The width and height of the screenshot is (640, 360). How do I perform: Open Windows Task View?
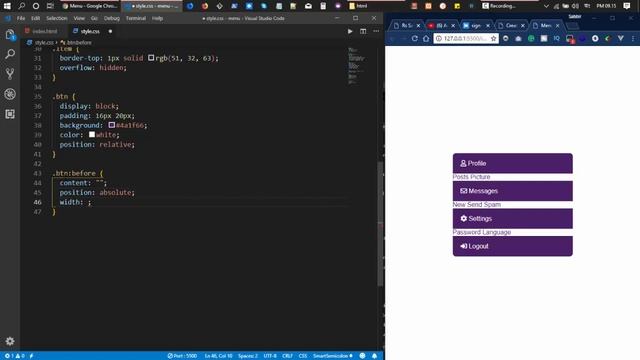pos(50,6)
